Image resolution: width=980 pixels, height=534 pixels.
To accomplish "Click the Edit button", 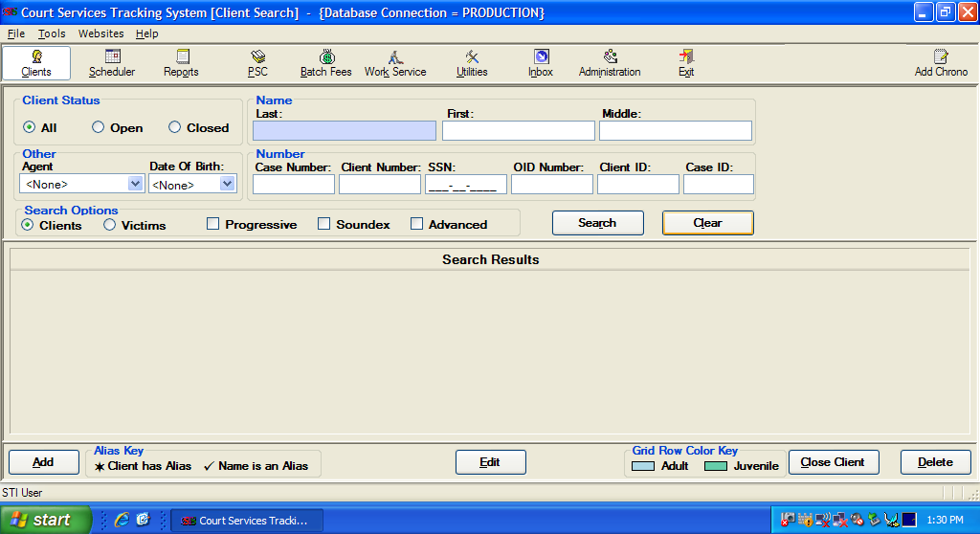I will coord(490,462).
